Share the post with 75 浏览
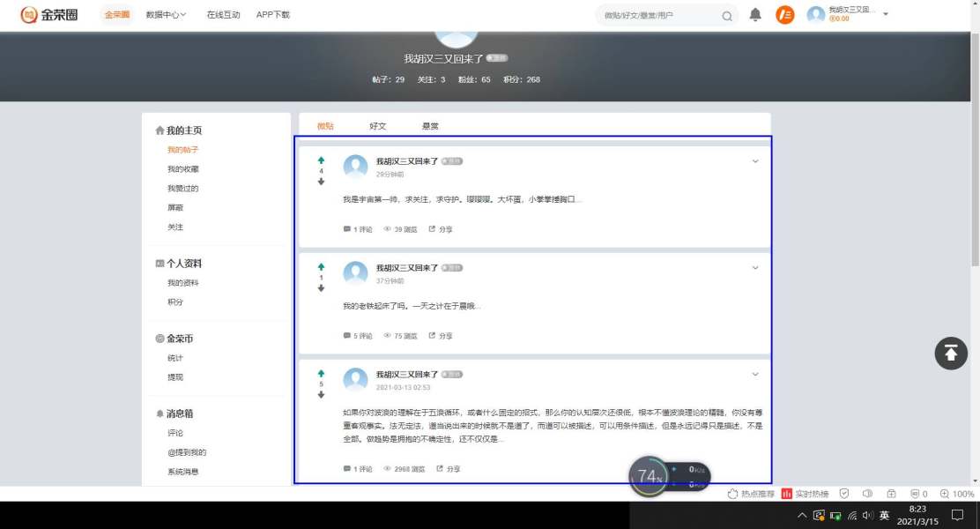 tap(441, 336)
